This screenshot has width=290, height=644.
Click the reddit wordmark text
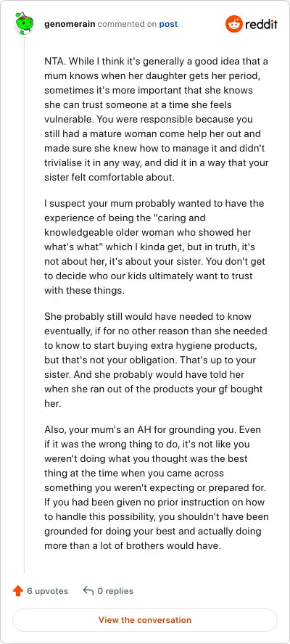(261, 24)
